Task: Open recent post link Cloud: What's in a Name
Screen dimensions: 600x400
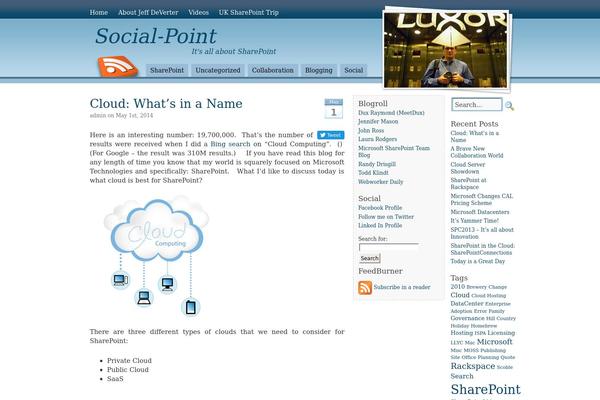Action: click(x=474, y=136)
